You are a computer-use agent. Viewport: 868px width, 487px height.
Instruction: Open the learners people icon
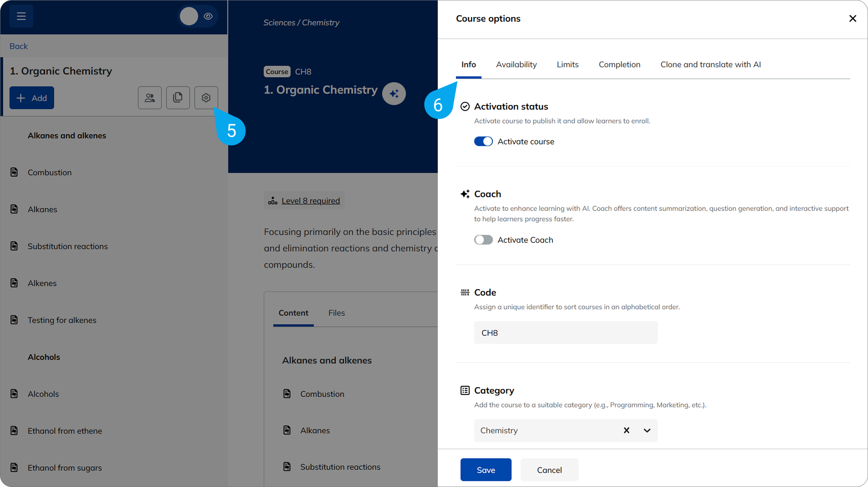click(x=150, y=98)
